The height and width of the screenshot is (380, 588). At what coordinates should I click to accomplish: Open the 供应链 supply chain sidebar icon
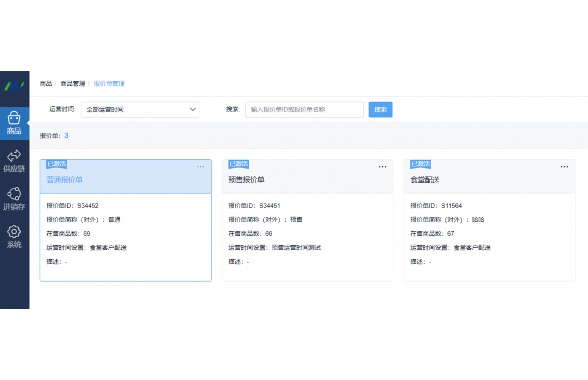point(14,156)
